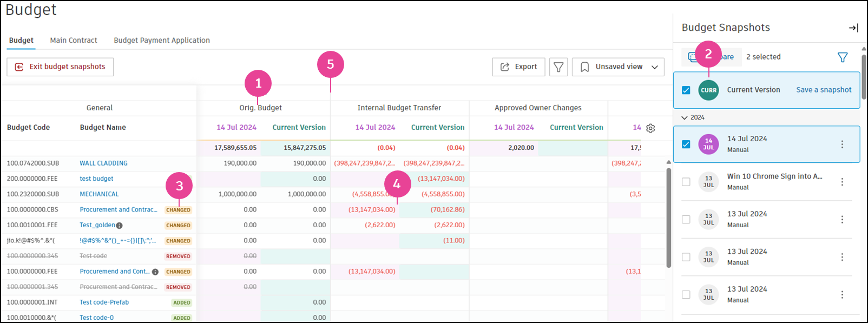
Task: Click the Orig. Budget column group header
Action: (260, 108)
